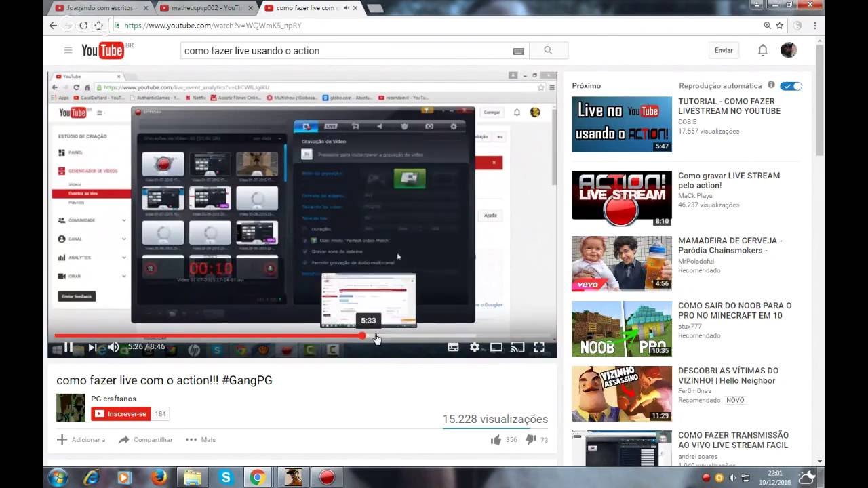Open taskbar clock showing 22:01
Screen dimensions: 868x488
point(775,477)
